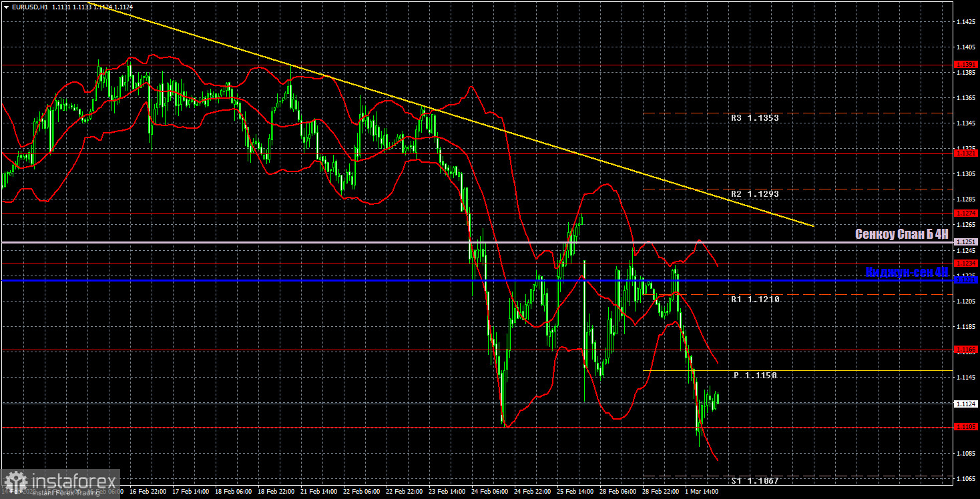
Task: Click the '21 Feb 14:00' time axis label
Action: pos(319,491)
